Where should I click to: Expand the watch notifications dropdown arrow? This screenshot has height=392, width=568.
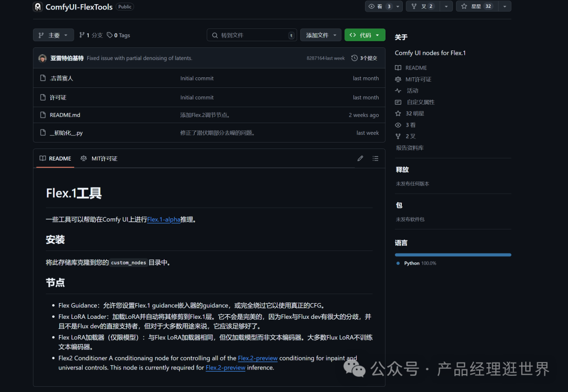click(398, 6)
